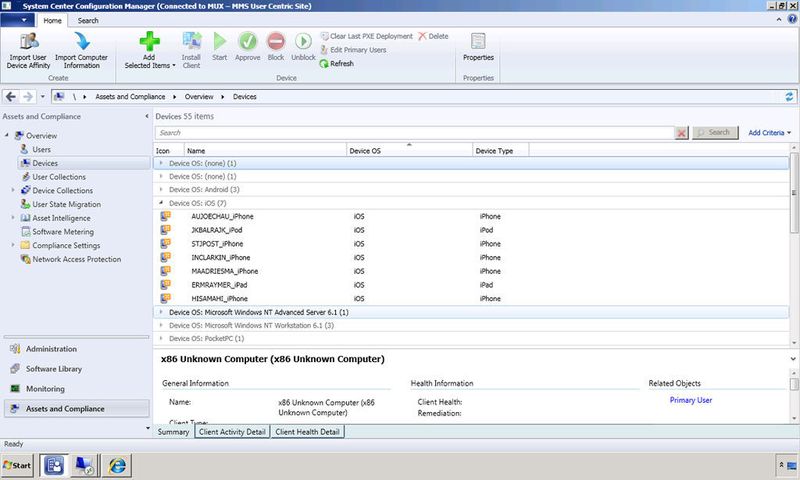Expand the Device Collections node
800x480 pixels.
(13, 190)
